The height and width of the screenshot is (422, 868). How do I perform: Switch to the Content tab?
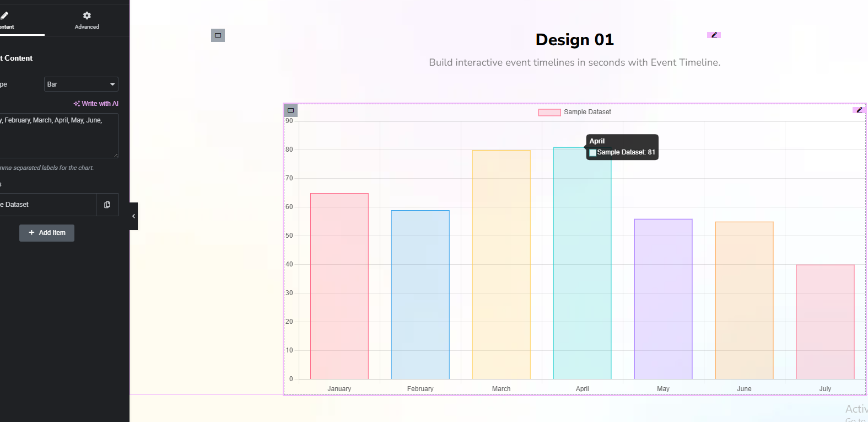[x=7, y=20]
